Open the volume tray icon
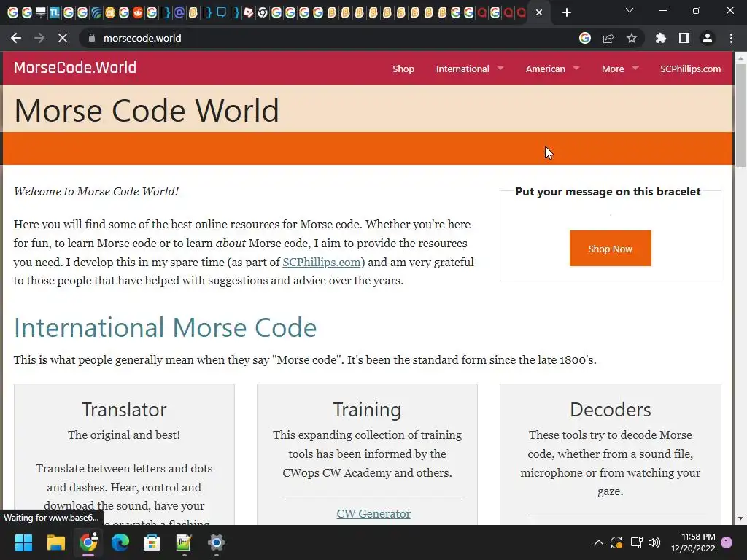This screenshot has width=747, height=560. point(654,542)
